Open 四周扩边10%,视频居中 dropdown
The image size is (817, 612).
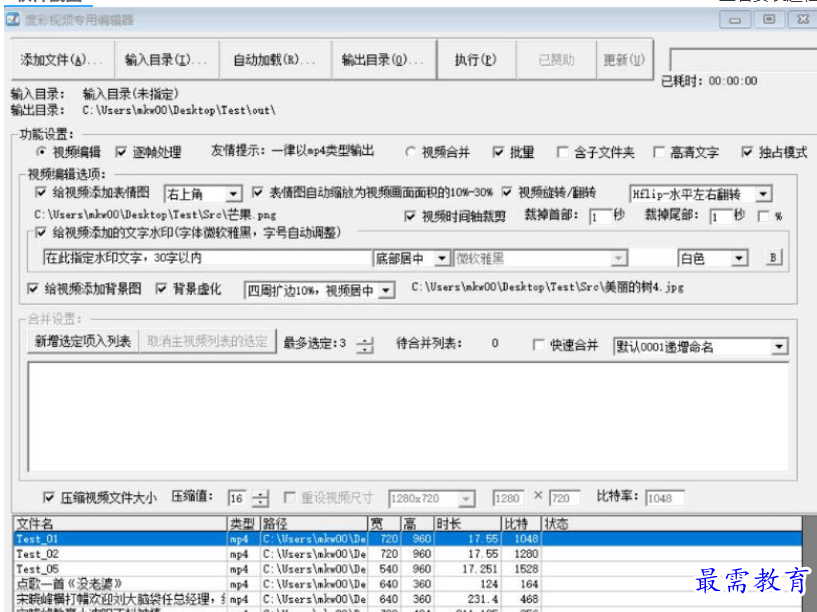pyautogui.click(x=319, y=290)
